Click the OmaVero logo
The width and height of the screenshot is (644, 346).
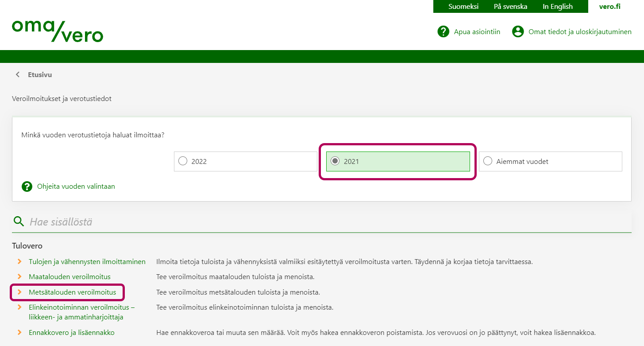click(58, 31)
